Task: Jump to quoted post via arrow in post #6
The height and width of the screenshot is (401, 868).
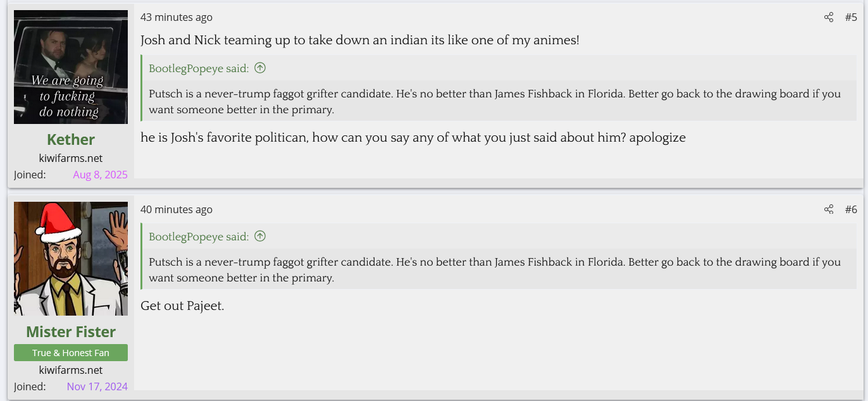Action: coord(260,237)
